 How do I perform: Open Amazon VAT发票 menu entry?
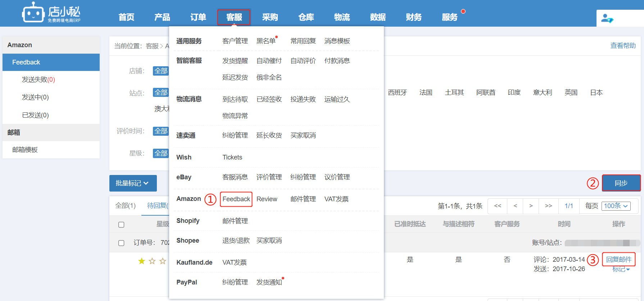point(336,199)
